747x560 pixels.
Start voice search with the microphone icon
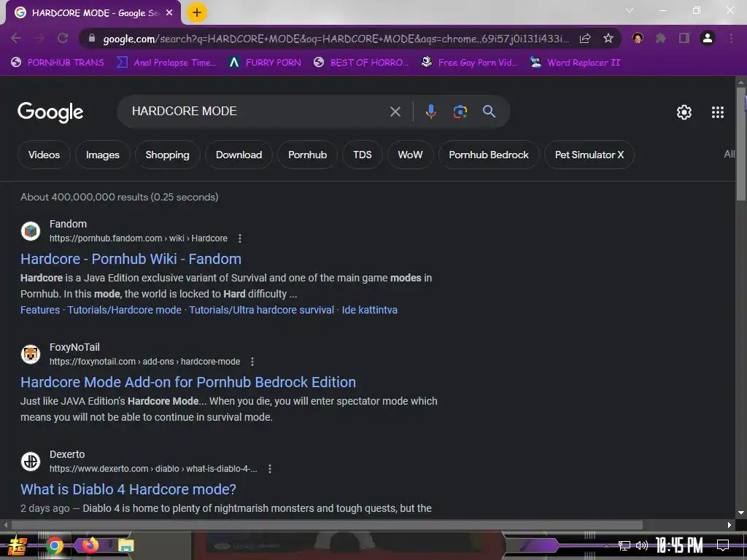[430, 112]
